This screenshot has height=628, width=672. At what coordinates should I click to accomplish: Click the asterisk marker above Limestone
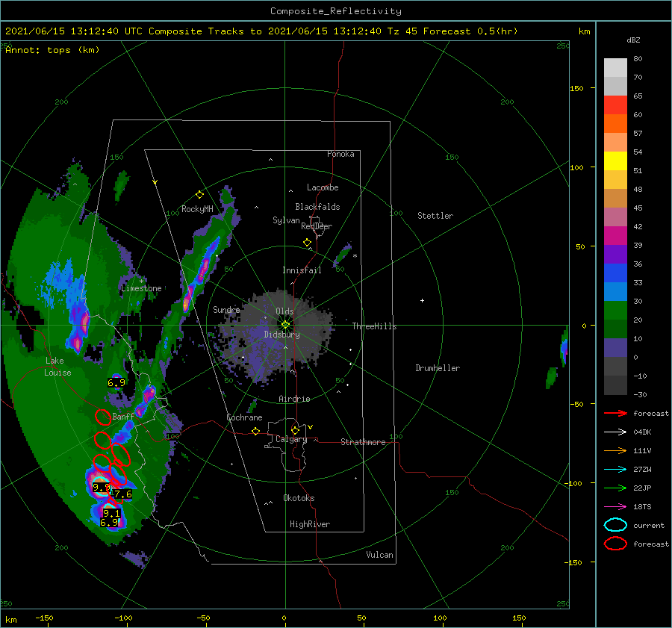(141, 282)
